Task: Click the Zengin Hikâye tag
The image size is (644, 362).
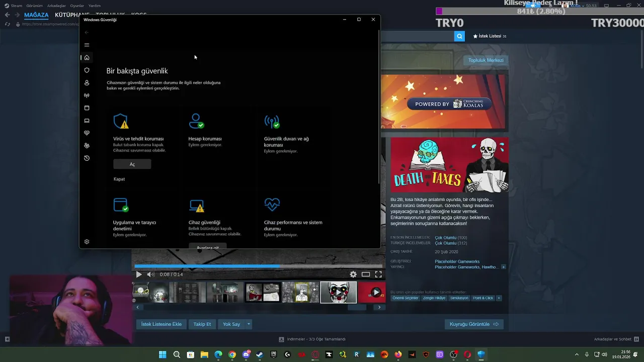Action: pos(434,298)
